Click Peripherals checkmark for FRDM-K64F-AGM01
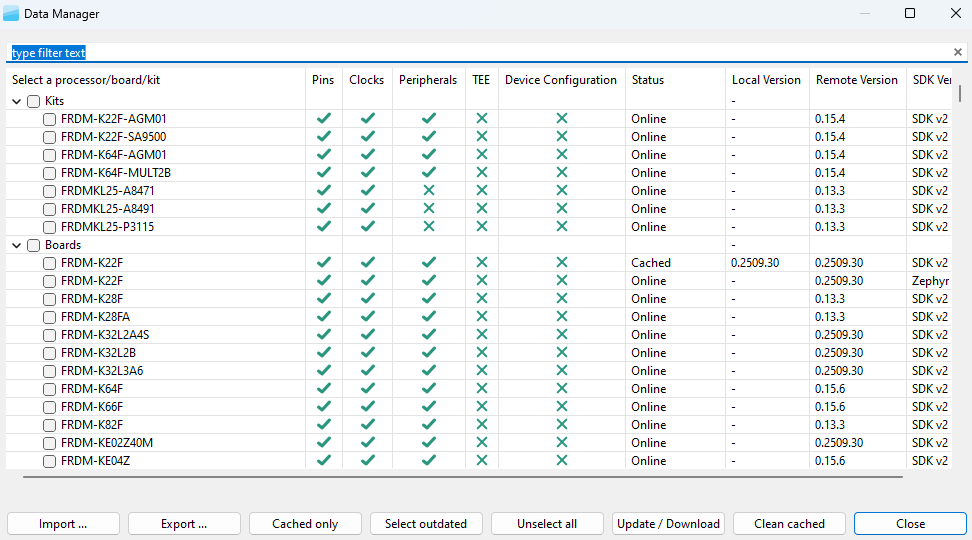 coord(428,154)
